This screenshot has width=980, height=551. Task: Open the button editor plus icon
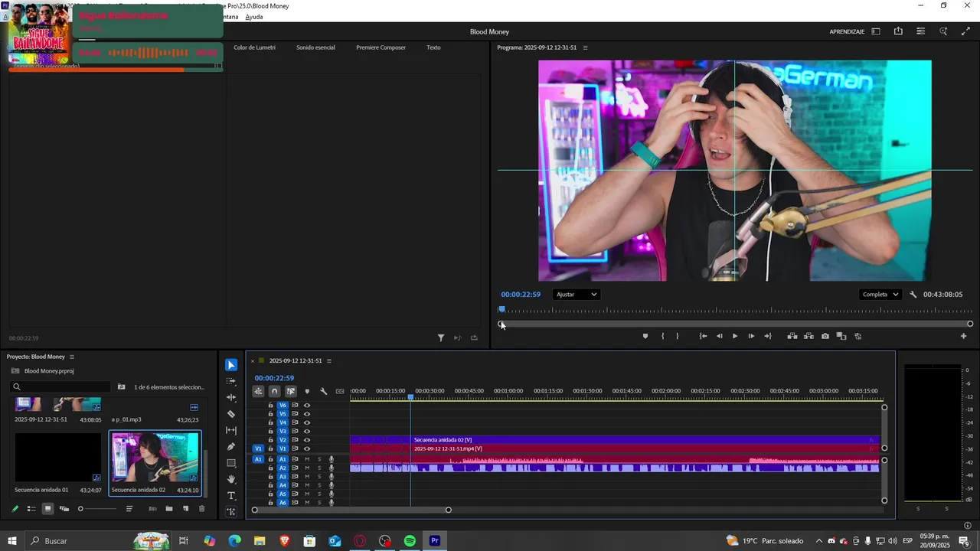pyautogui.click(x=964, y=336)
